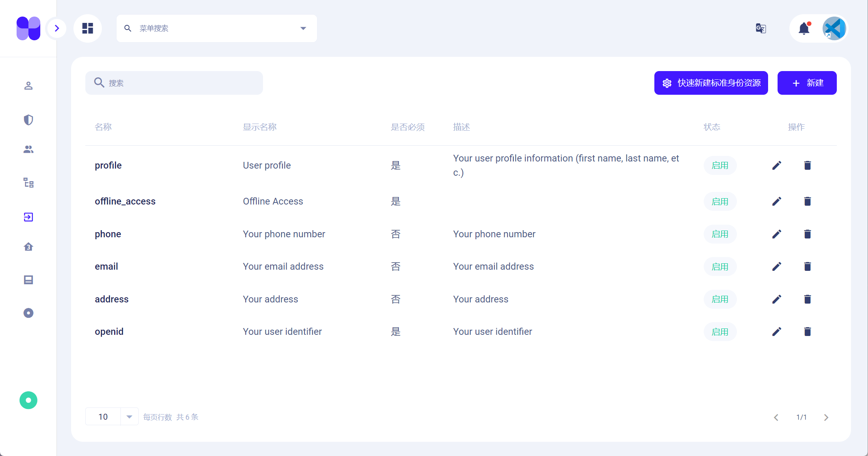Click inside the 搜索 search input field
The width and height of the screenshot is (868, 456).
[x=174, y=83]
